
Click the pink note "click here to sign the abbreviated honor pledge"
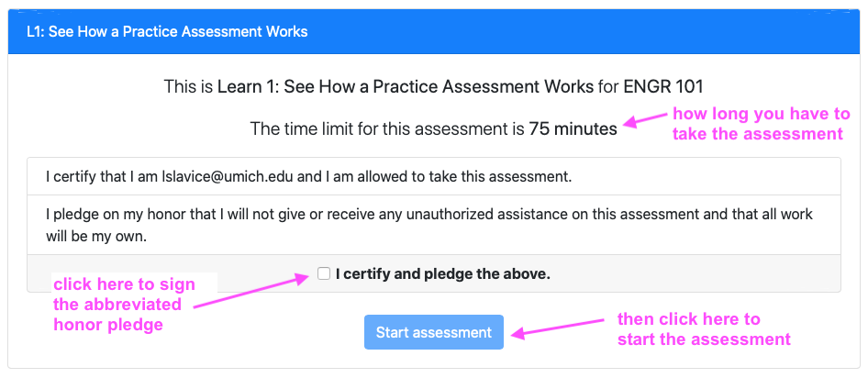coord(125,305)
